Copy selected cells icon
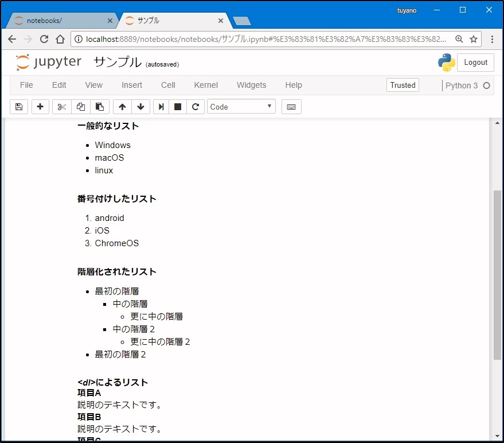The height and width of the screenshot is (443, 504). tap(81, 107)
